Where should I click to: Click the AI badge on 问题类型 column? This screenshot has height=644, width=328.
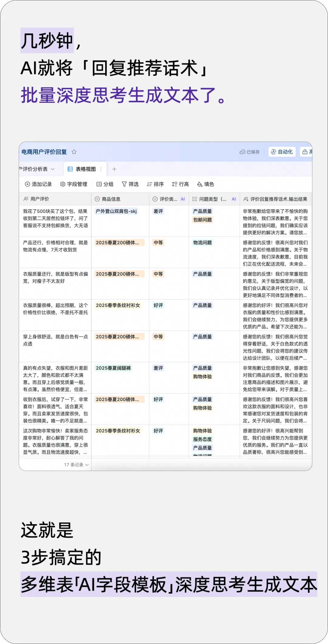(x=234, y=199)
